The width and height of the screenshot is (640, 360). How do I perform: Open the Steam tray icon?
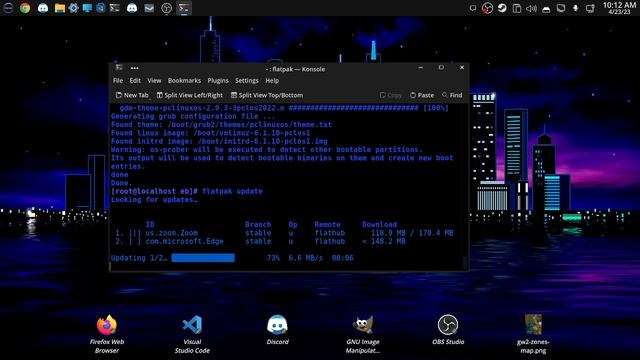click(x=502, y=8)
